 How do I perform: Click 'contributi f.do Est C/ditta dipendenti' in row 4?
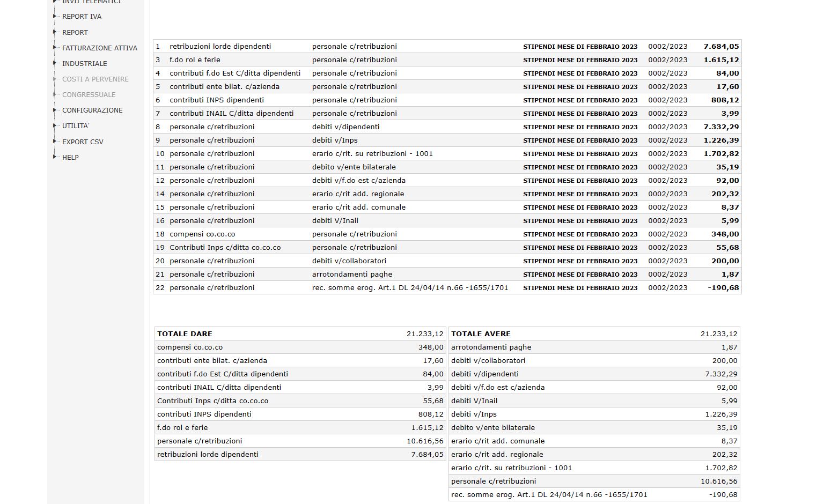235,73
